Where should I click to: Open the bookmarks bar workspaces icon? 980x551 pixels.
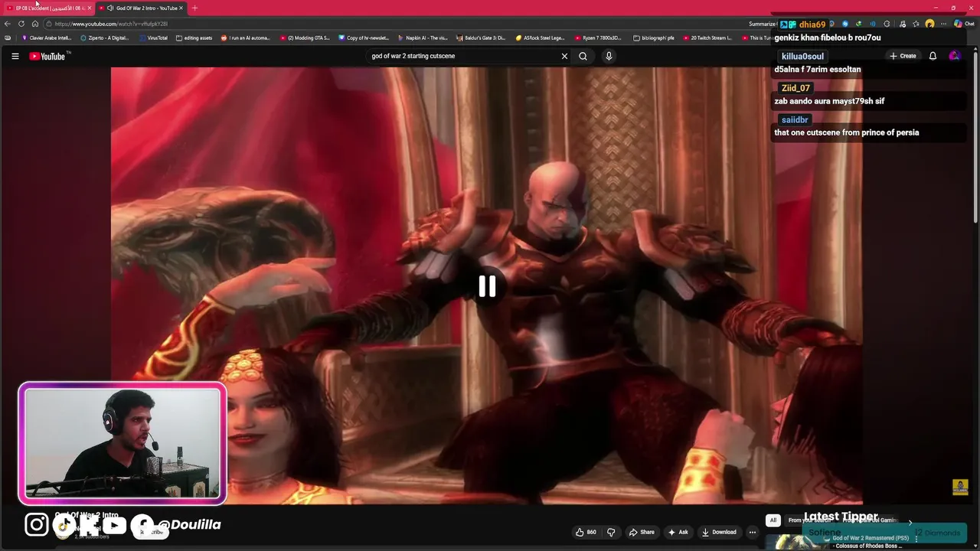pyautogui.click(x=8, y=37)
